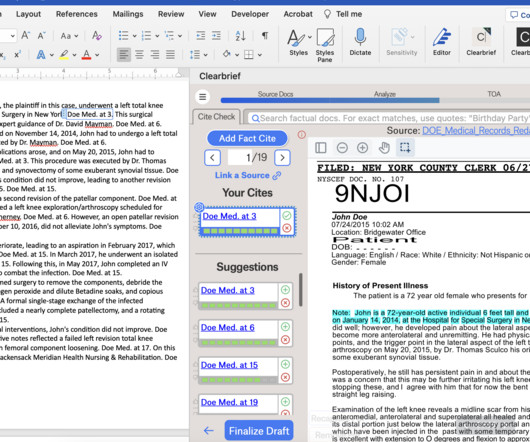Apply superscript formatting
This screenshot has width=530, height=442.
point(18,54)
